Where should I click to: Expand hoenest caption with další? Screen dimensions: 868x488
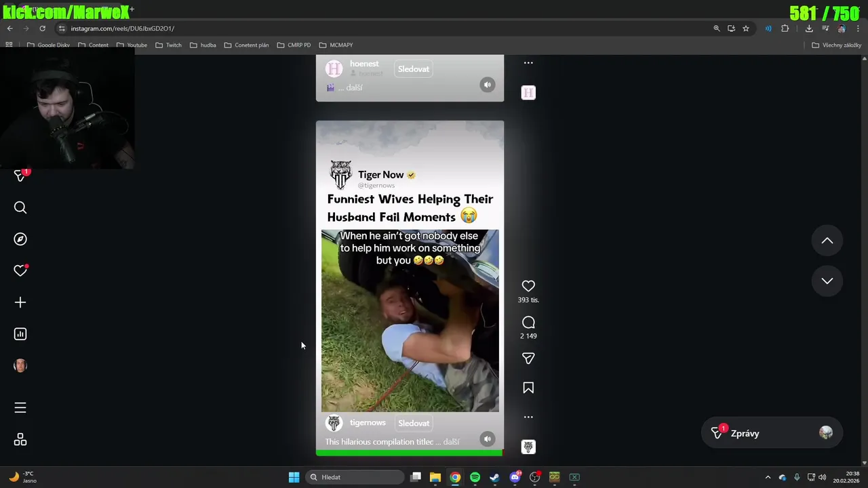tap(354, 87)
